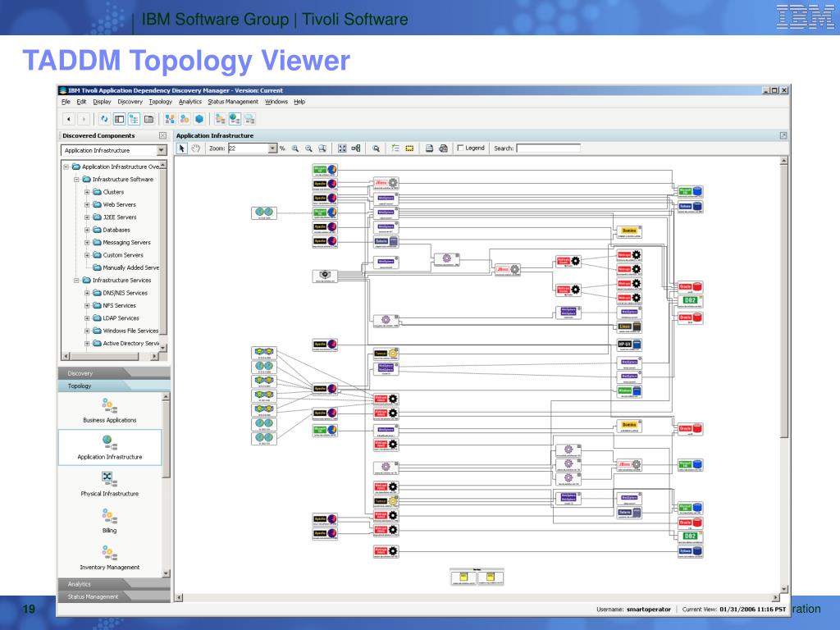Select Custom Servers in the tree
The width and height of the screenshot is (840, 630).
click(x=123, y=255)
